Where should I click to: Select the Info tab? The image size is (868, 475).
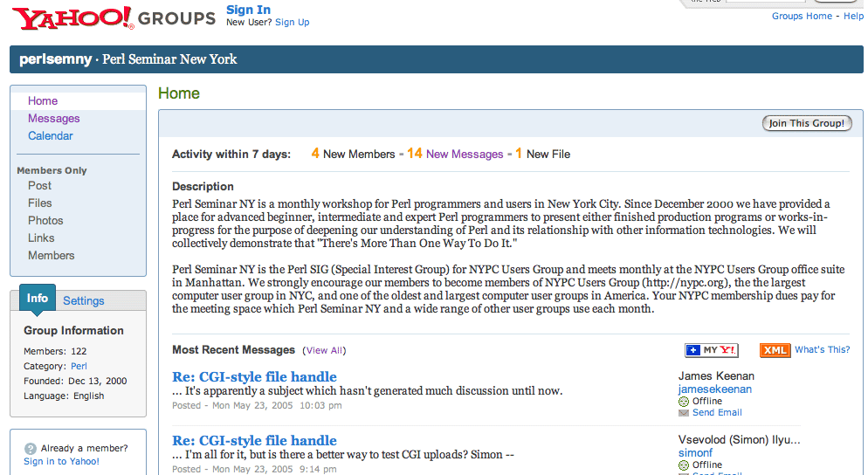click(37, 299)
